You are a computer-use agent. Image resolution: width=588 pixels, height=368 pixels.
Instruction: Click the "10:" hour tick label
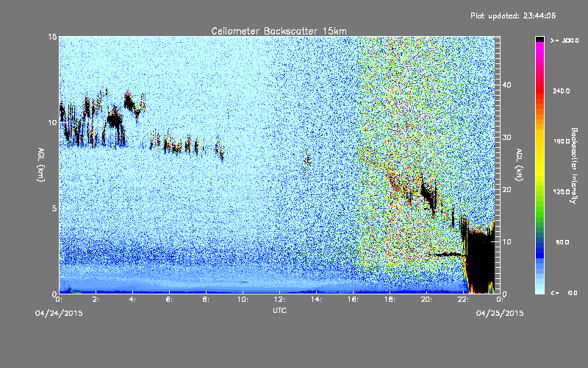[x=243, y=300]
